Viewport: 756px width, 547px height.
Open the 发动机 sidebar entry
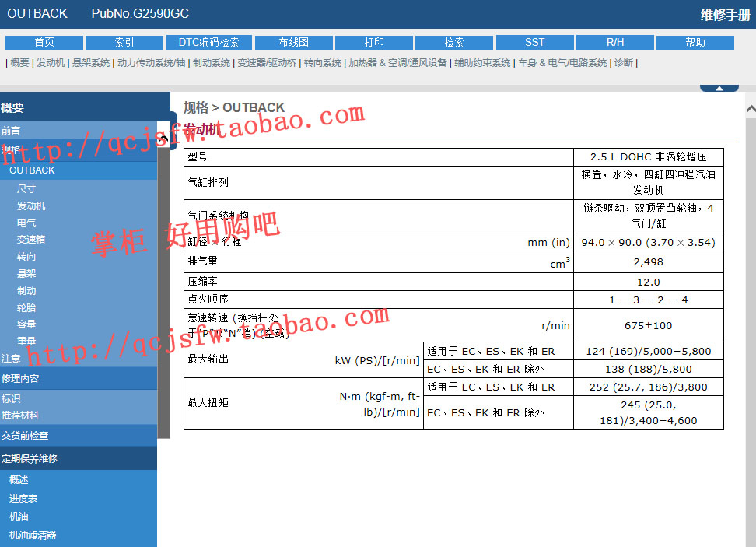31,206
